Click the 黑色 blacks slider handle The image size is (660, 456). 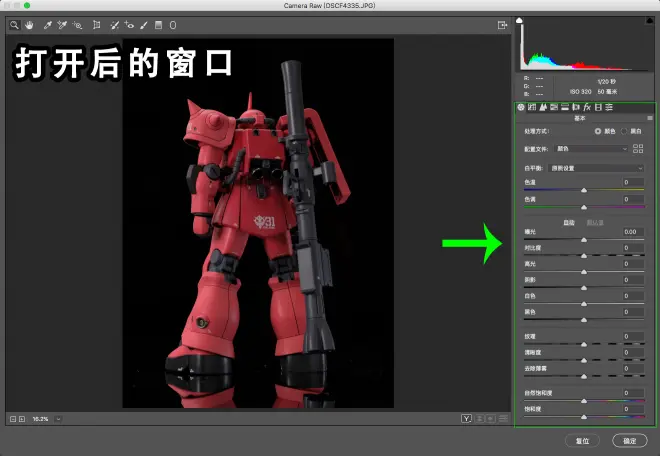[x=584, y=320]
